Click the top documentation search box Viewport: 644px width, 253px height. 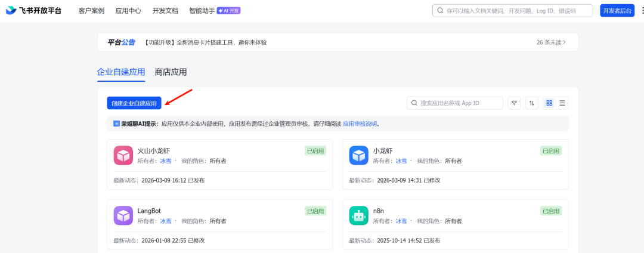[x=513, y=11]
